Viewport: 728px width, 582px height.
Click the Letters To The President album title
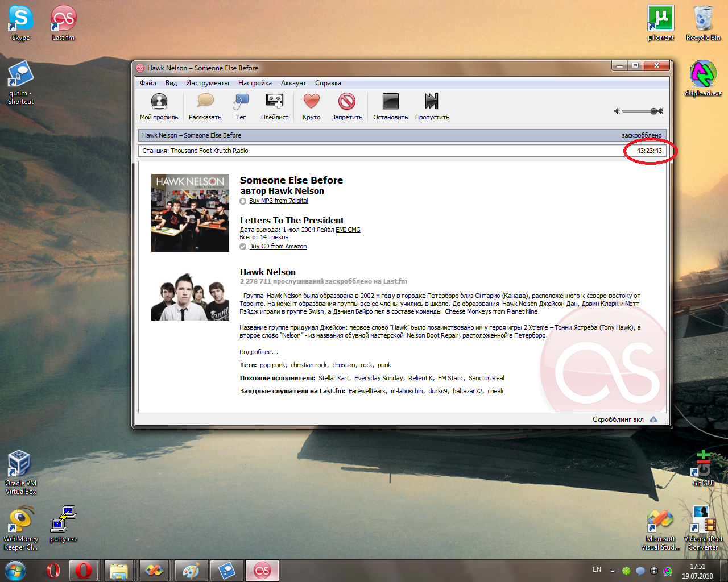pos(292,220)
